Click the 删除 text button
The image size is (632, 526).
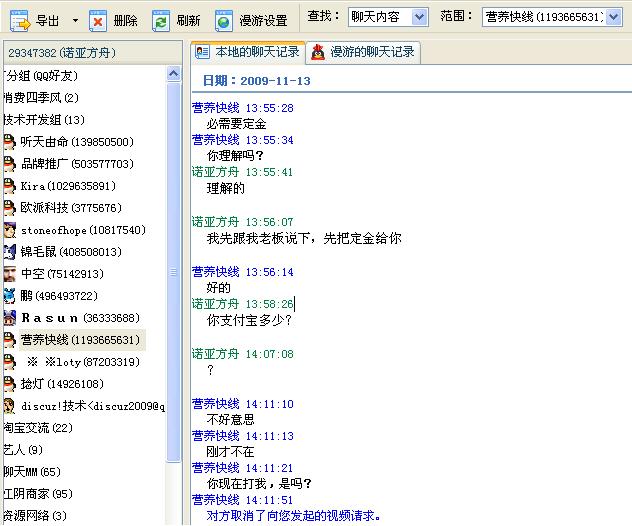(x=125, y=21)
